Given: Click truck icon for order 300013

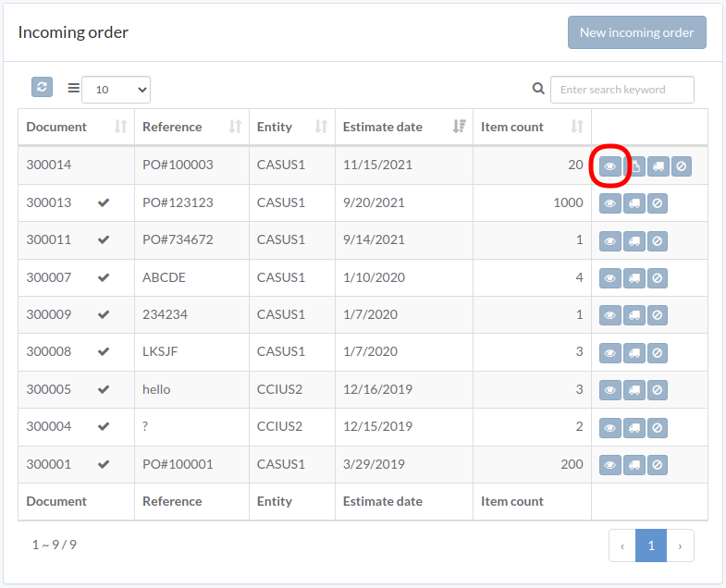Looking at the screenshot, I should [634, 203].
